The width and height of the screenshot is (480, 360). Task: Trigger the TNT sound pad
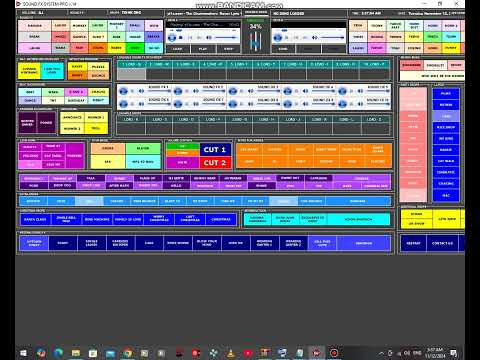(53, 100)
